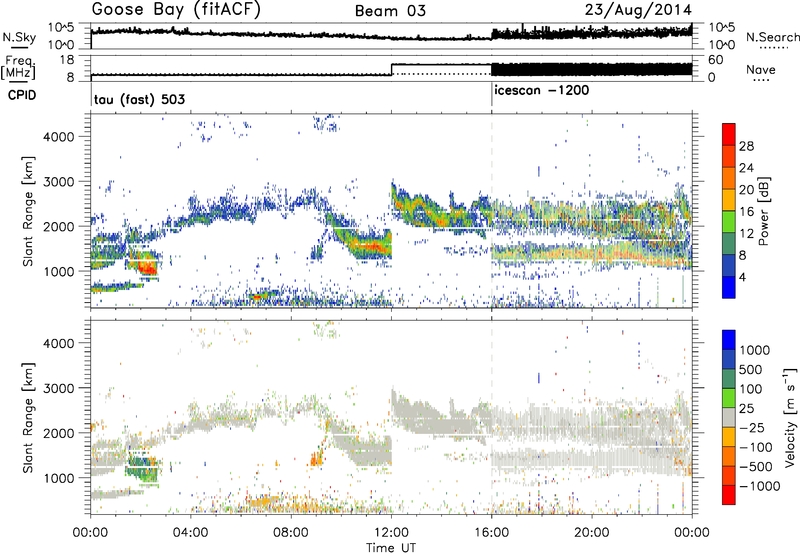
Task: Click 'Slant Range [km]' label of velocity panel
Action: click(28, 417)
